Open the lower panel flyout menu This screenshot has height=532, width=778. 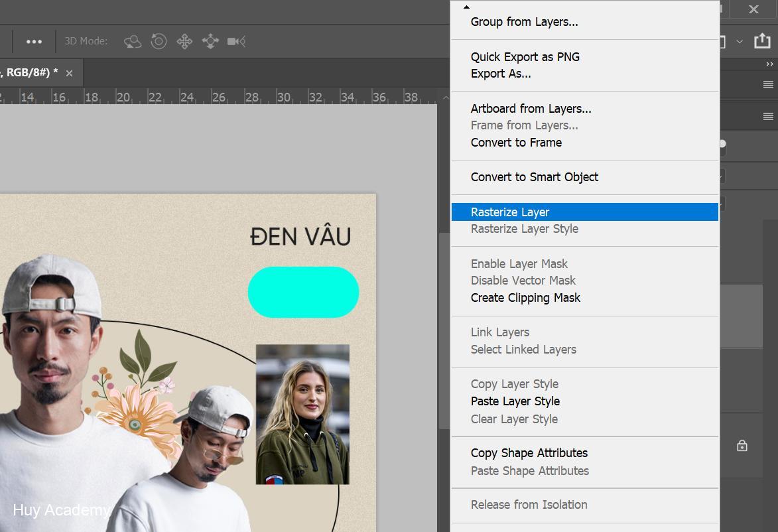pyautogui.click(x=768, y=117)
